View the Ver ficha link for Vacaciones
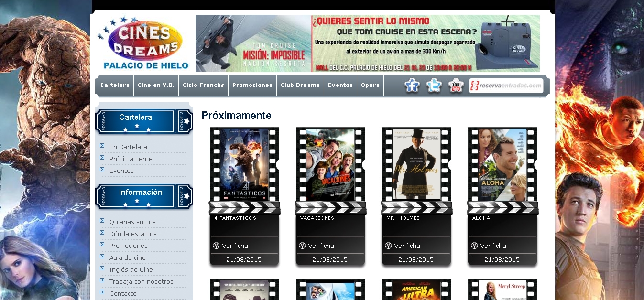 pos(321,246)
